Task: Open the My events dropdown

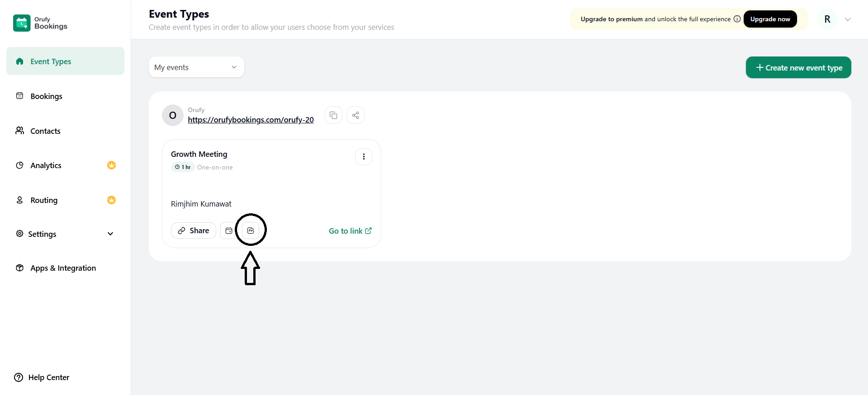Action: pos(196,67)
